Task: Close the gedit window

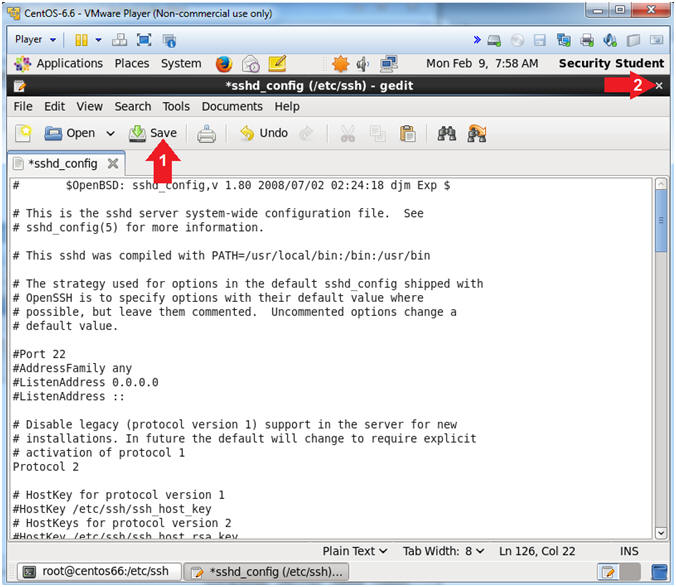Action: (x=659, y=86)
